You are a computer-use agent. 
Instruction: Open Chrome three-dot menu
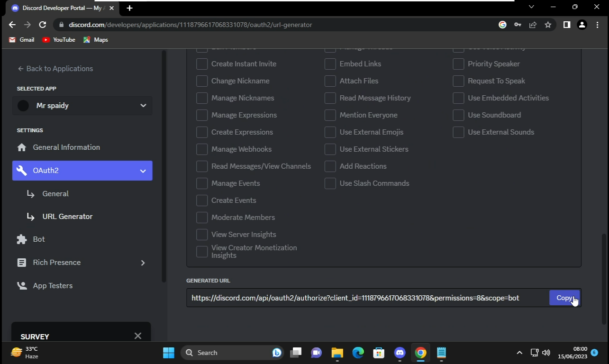(597, 25)
